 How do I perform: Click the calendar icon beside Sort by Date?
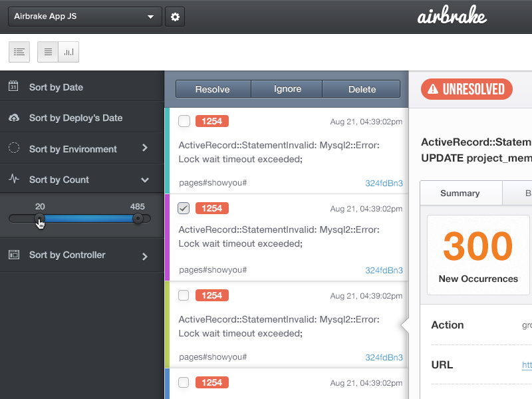point(15,86)
